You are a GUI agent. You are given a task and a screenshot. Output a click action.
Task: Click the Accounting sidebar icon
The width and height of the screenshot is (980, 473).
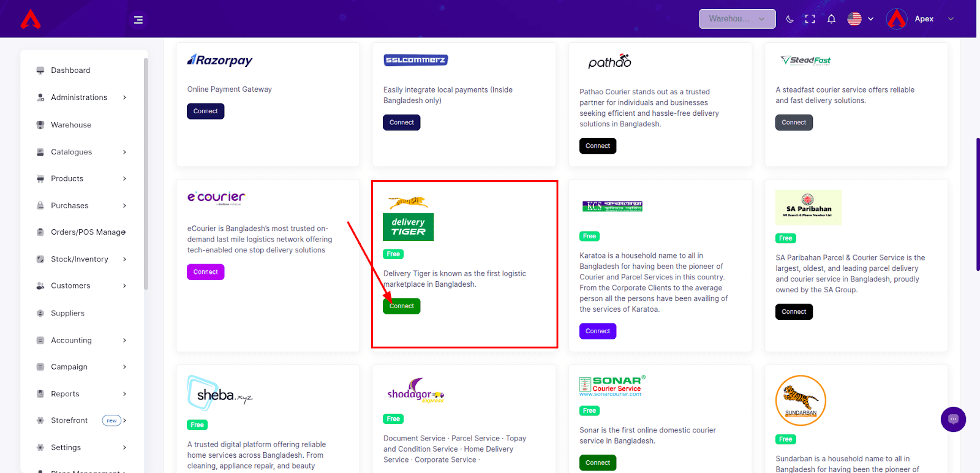coord(40,340)
